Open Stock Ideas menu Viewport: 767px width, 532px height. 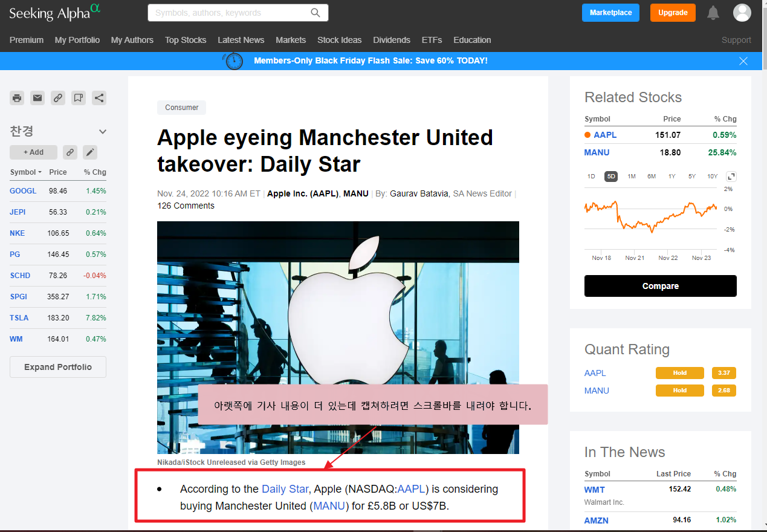click(340, 40)
